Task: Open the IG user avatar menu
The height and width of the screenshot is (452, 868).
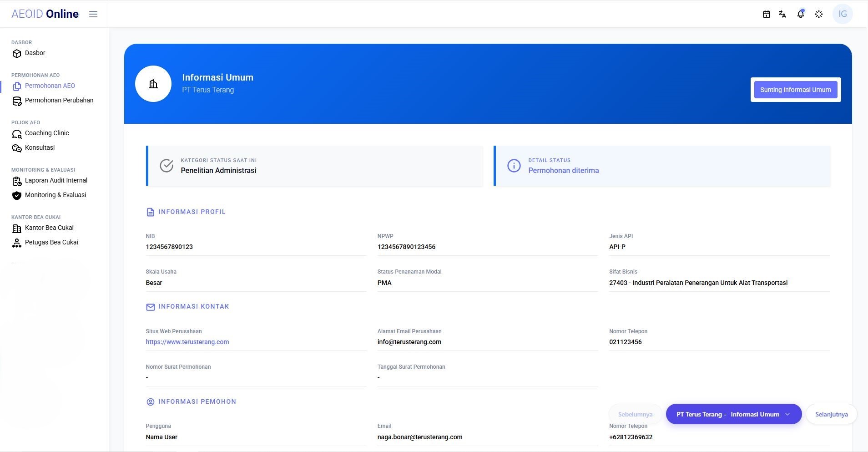Action: point(843,14)
